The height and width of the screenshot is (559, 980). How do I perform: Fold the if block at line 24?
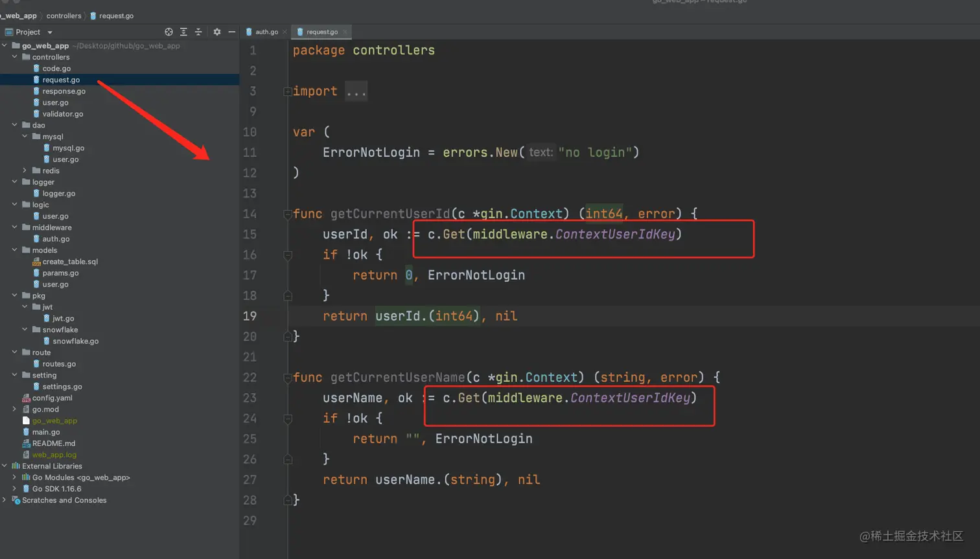click(287, 419)
